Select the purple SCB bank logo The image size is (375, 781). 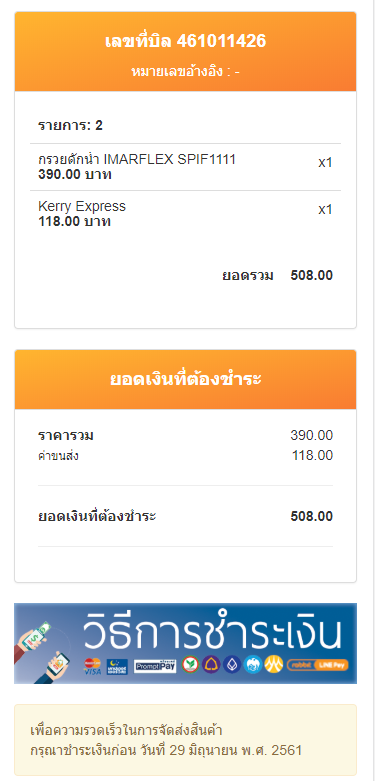click(x=211, y=665)
